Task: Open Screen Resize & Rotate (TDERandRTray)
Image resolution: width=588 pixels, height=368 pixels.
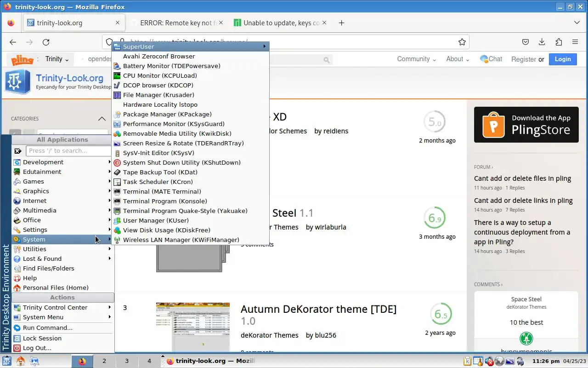Action: [x=190, y=143]
